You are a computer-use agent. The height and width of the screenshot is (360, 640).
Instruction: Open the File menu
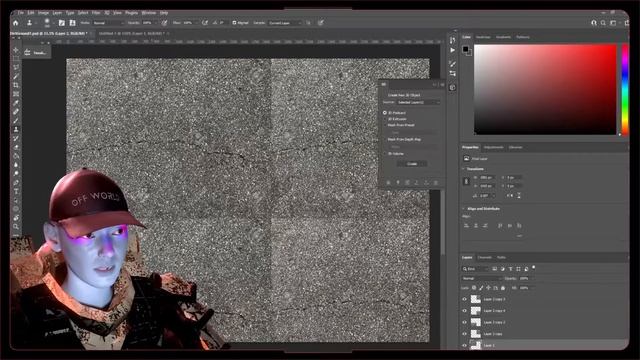(x=20, y=13)
